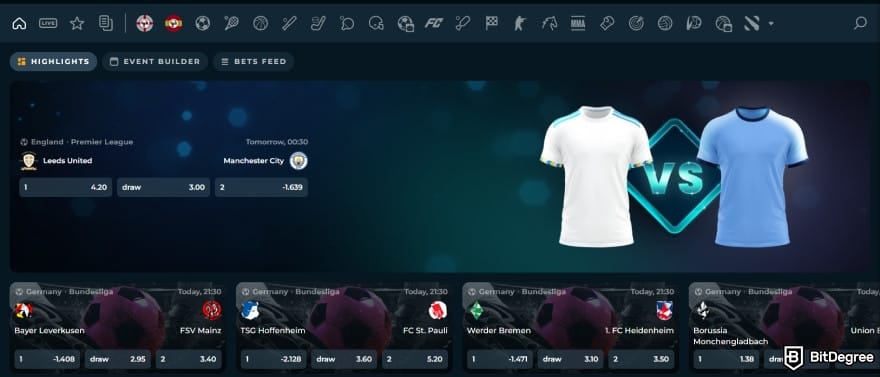Select the Dota 2 icon

[x=752, y=24]
